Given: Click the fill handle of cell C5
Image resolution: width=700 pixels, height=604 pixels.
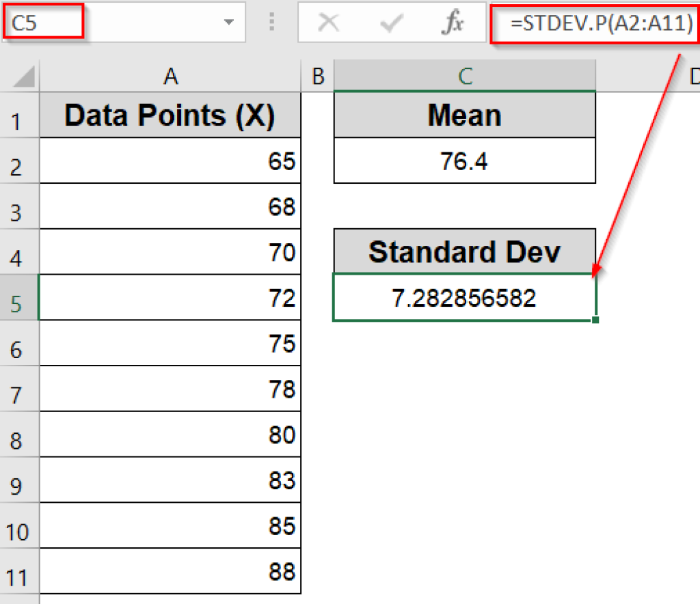Looking at the screenshot, I should tap(596, 319).
